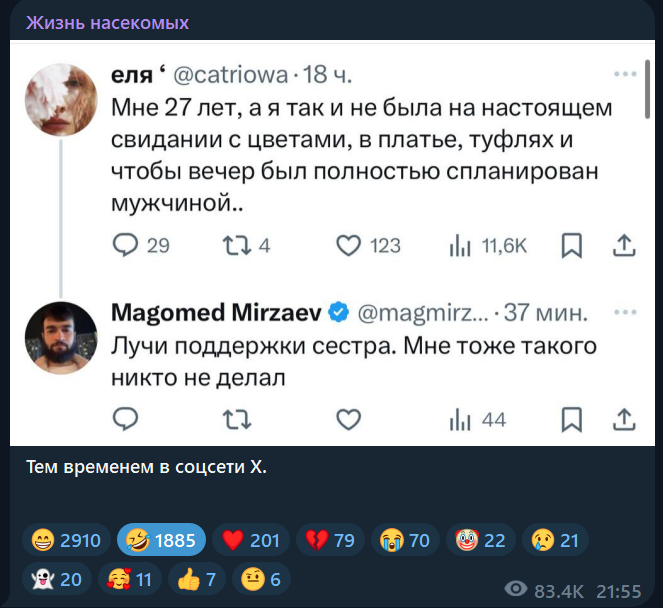Open views analytics on еля's tweet

(x=460, y=245)
